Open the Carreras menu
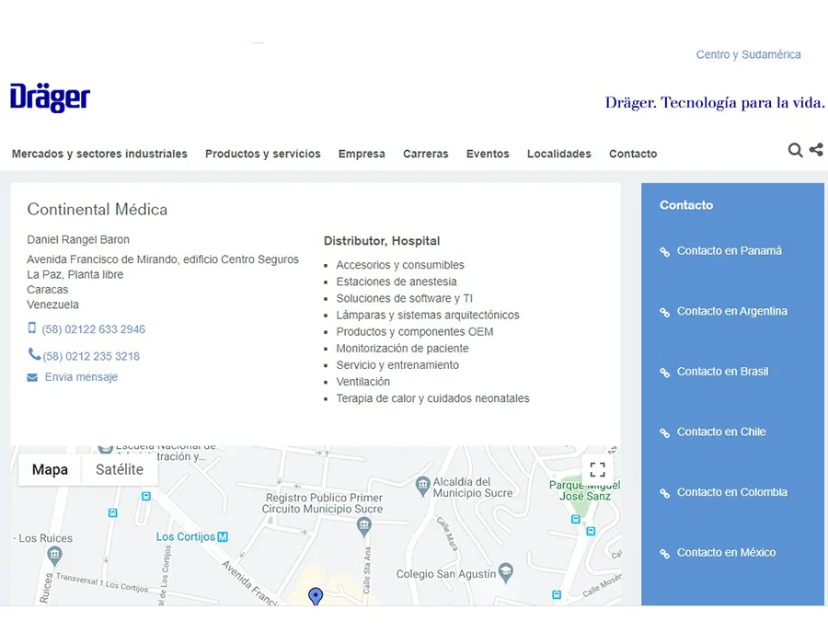The height and width of the screenshot is (644, 828). [x=426, y=154]
